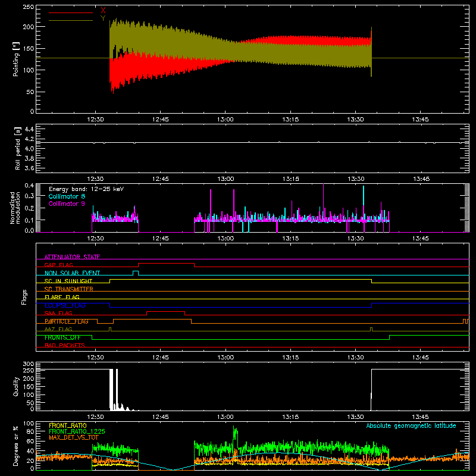Click the green FRONT_RATIO_1225 legend label

pyautogui.click(x=77, y=431)
